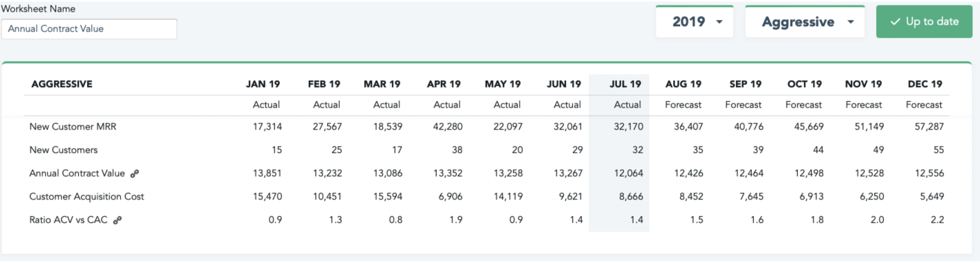Open the 2019 year dropdown
This screenshot has height=263, width=980.
tap(694, 22)
